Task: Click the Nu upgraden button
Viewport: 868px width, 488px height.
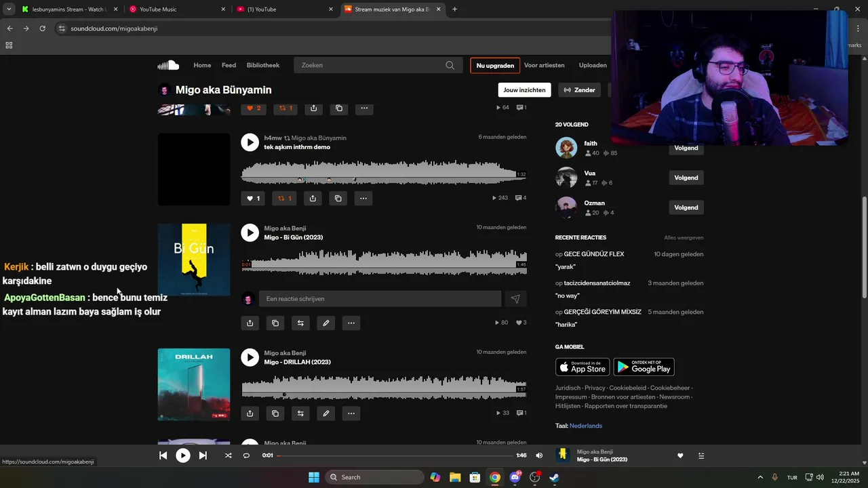Action: (495, 66)
